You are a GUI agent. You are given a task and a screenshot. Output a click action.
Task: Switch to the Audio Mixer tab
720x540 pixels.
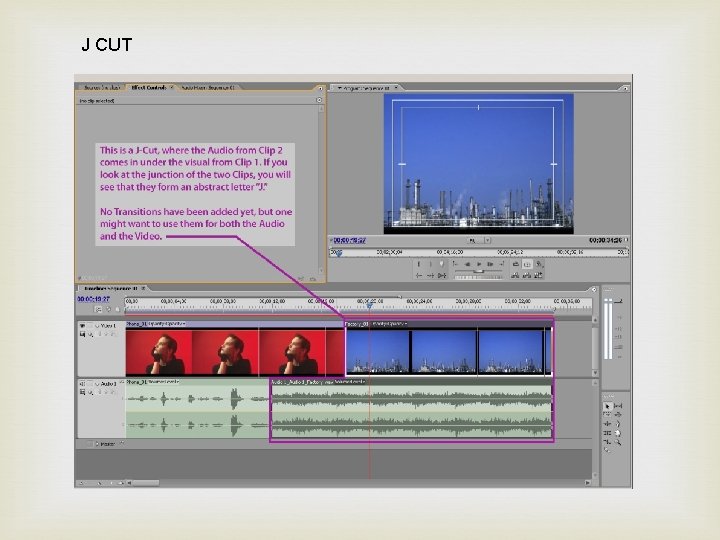coord(208,87)
